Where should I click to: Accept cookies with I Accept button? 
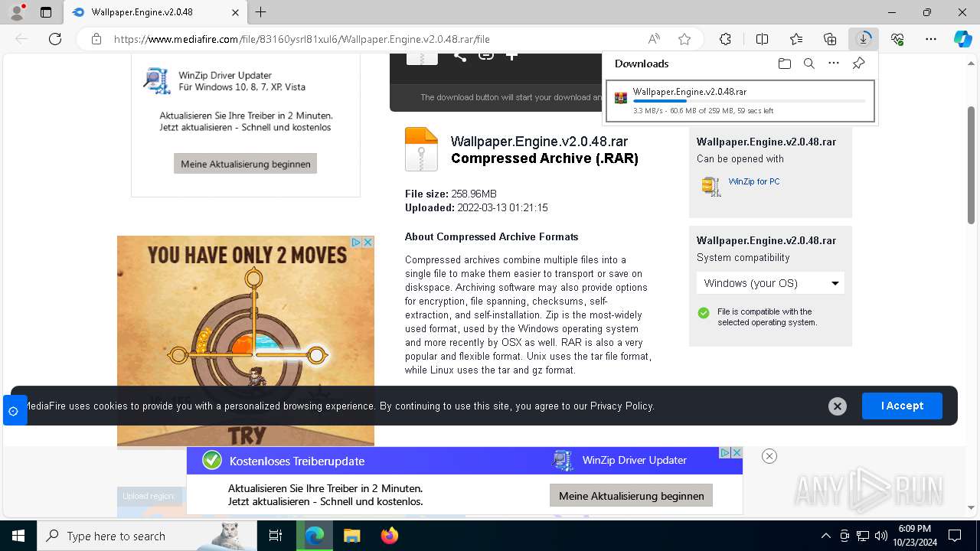(x=902, y=406)
